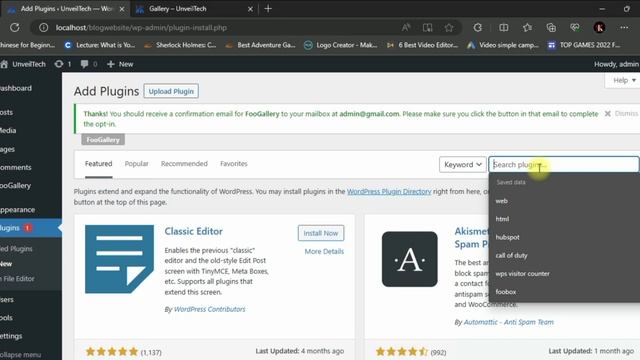The height and width of the screenshot is (360, 640).
Task: Open immersive reader icon in address bar
Action: 427,27
